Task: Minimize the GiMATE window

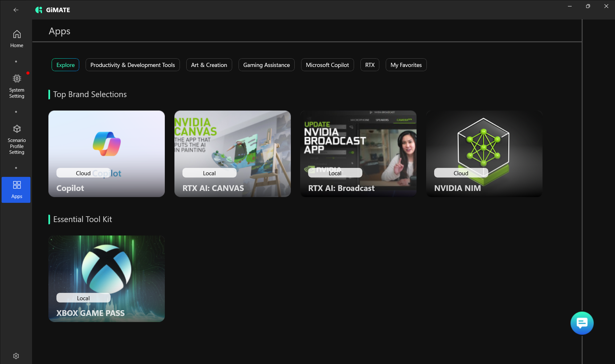Action: (x=570, y=6)
